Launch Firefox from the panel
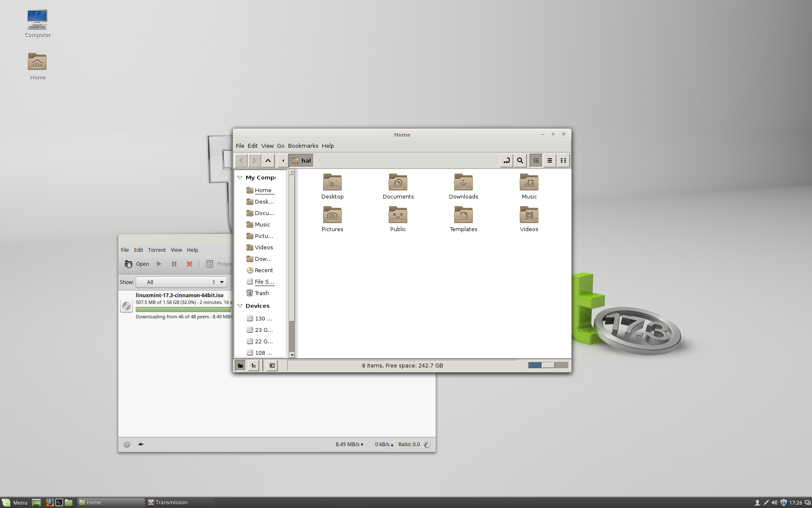The width and height of the screenshot is (812, 508). tap(49, 502)
